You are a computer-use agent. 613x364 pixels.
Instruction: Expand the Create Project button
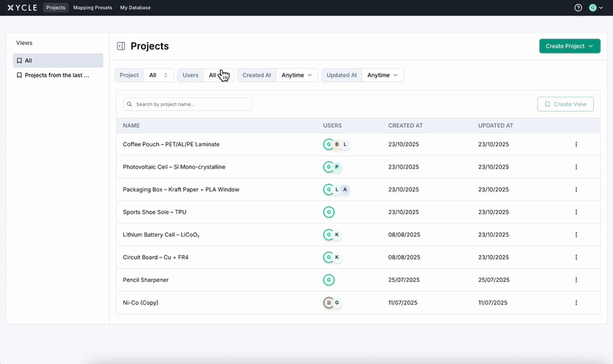coord(569,46)
